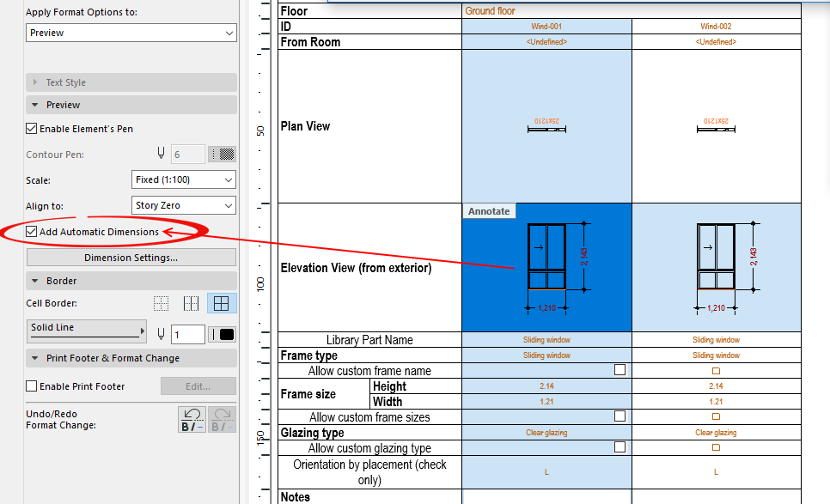Image resolution: width=830 pixels, height=504 pixels.
Task: Click the Wind-001 ID cell
Action: click(x=546, y=27)
